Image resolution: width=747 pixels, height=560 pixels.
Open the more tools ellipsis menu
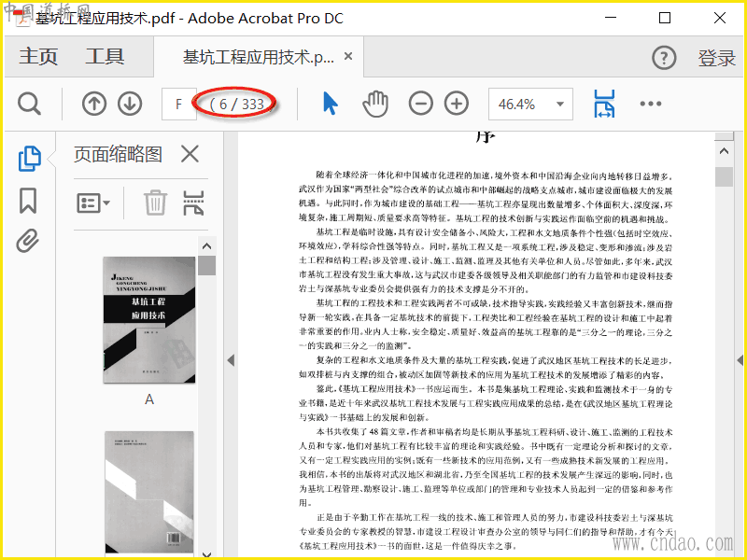[650, 104]
